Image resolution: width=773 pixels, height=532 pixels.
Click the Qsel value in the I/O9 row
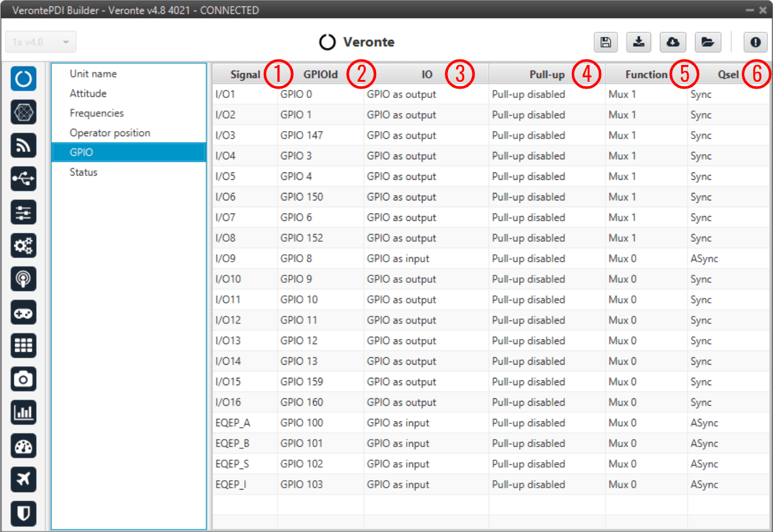[x=729, y=259]
